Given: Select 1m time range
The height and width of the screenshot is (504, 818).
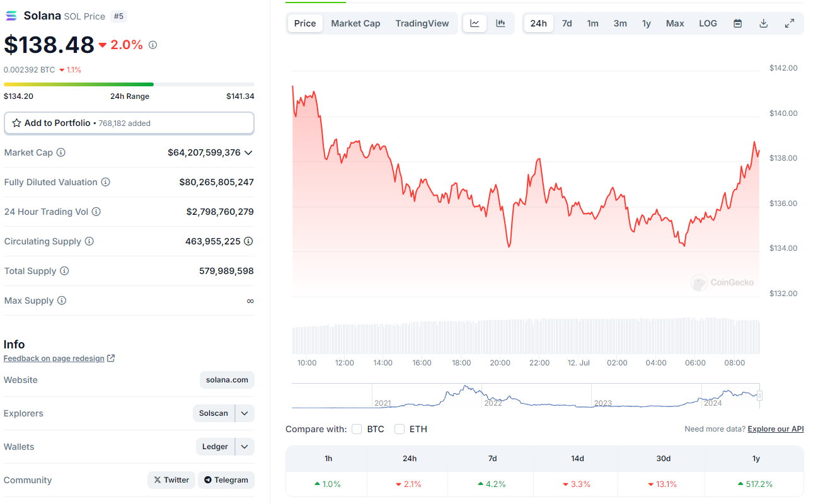Looking at the screenshot, I should 593,23.
